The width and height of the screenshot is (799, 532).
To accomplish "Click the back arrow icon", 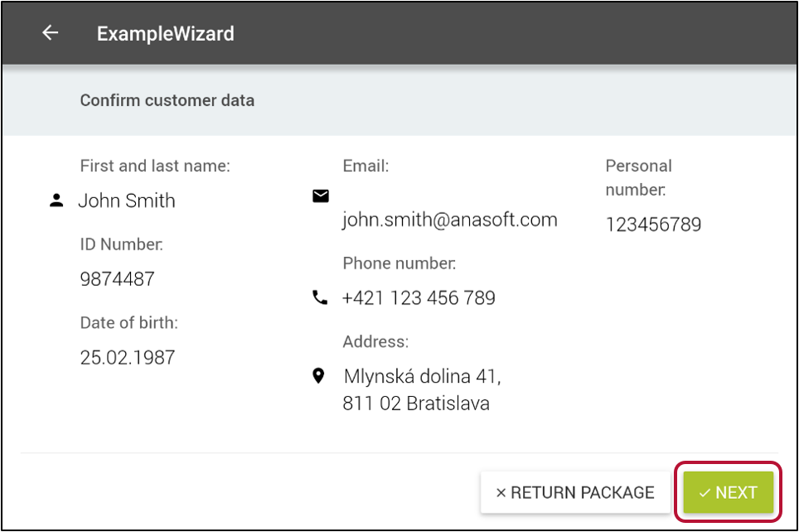I will (51, 33).
